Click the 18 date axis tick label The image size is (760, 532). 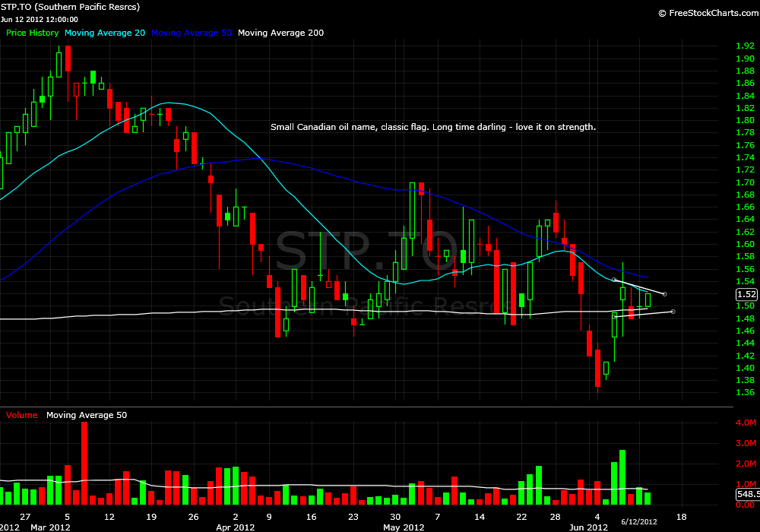click(682, 517)
